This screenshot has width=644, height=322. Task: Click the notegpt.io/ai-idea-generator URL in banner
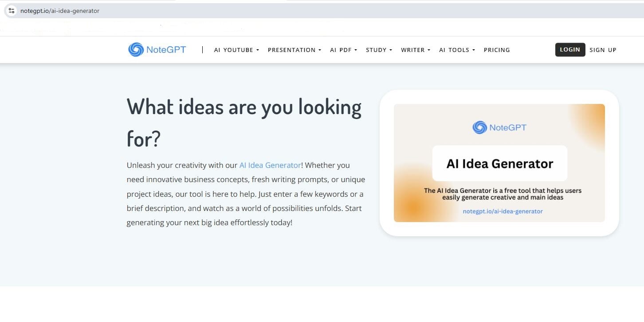[x=503, y=211]
